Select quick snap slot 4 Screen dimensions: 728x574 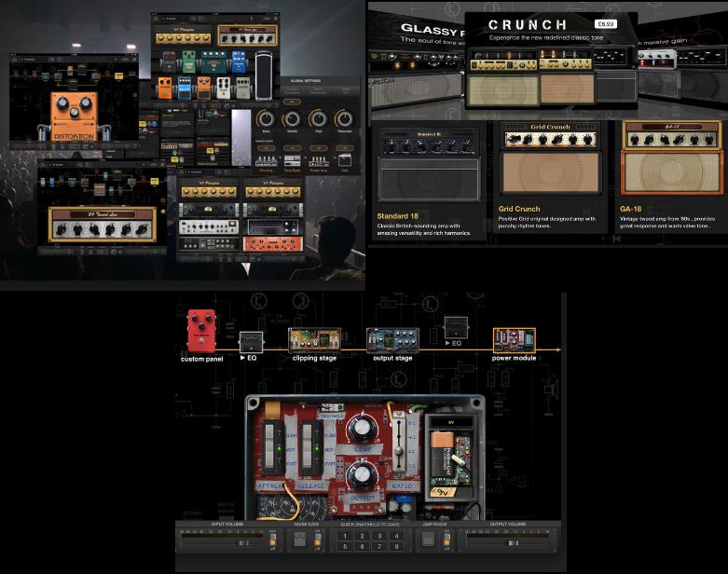click(397, 536)
